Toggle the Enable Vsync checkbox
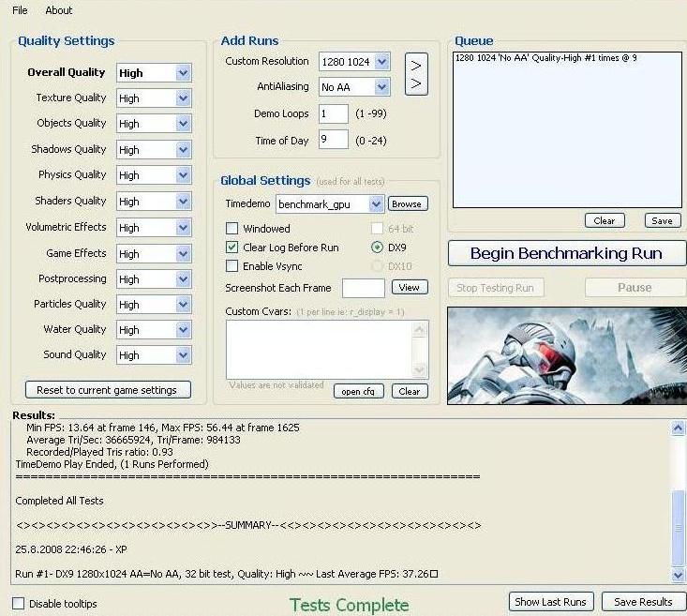The image size is (687, 616). point(232,267)
